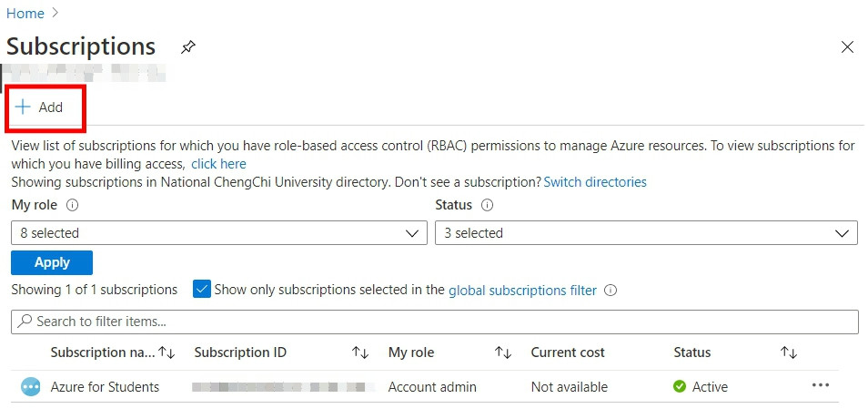Uncheck Show only subscriptions selected checkbox
868x419 pixels.
(x=202, y=290)
